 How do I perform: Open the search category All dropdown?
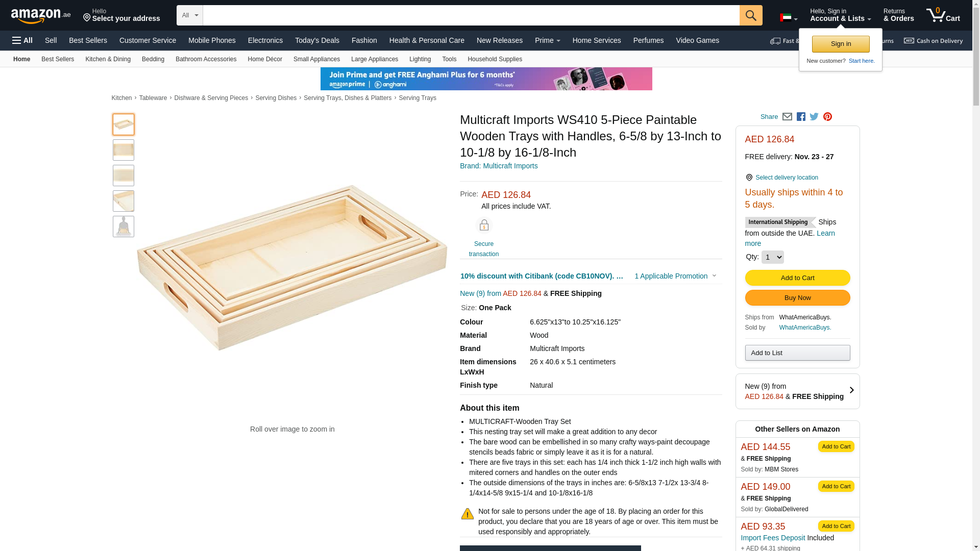point(189,15)
